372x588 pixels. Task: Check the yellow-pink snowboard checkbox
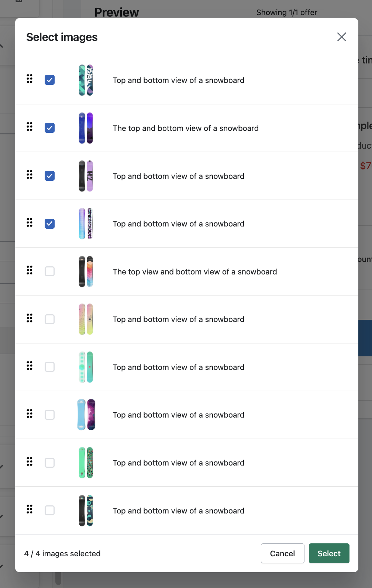pyautogui.click(x=49, y=319)
